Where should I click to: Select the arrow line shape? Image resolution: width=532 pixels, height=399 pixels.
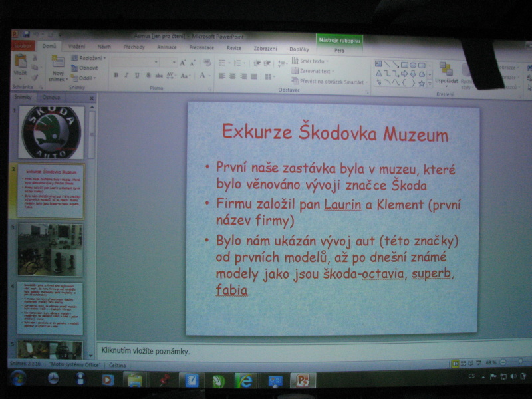point(396,65)
